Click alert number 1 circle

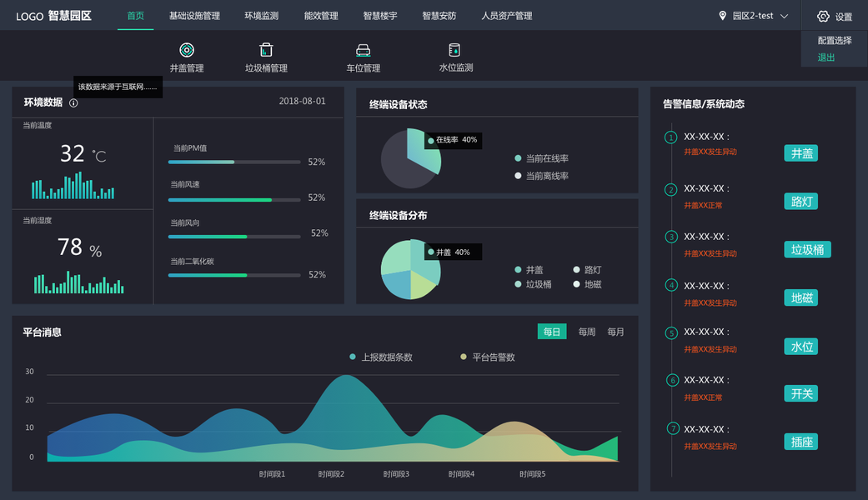click(671, 137)
